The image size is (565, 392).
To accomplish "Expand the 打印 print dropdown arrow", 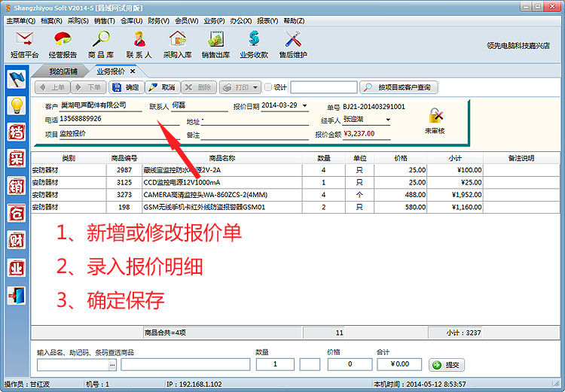I will coord(255,87).
